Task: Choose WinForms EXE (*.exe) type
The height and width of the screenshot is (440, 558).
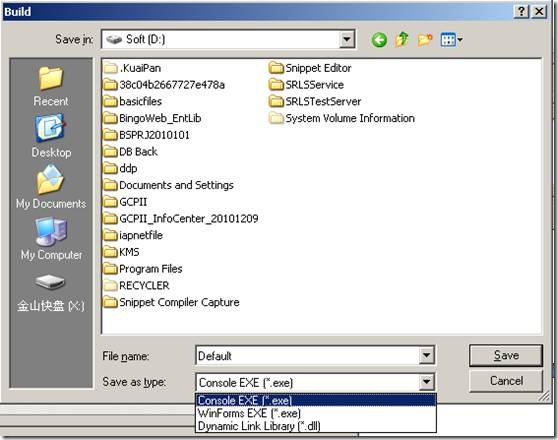Action: 316,413
